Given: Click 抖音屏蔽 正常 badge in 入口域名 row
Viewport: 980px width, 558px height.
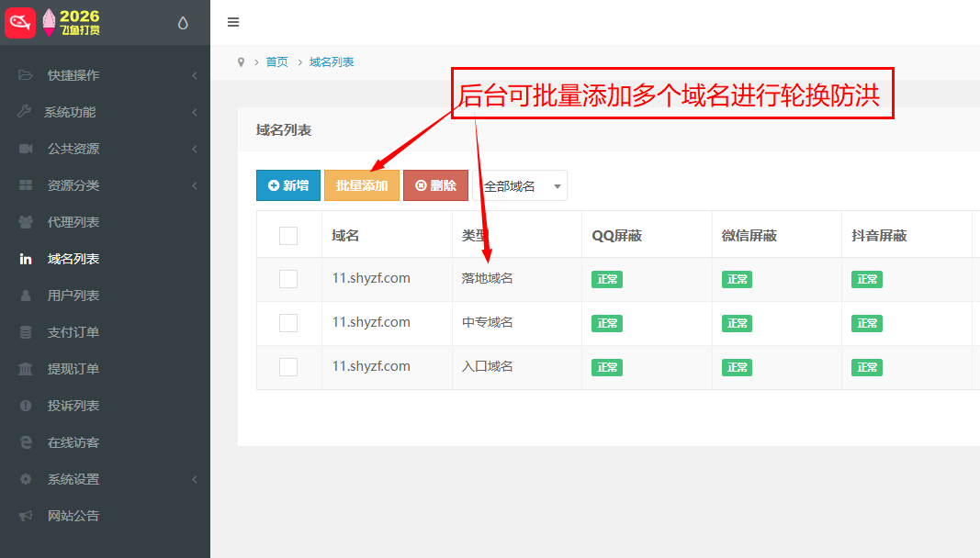Looking at the screenshot, I should (867, 367).
